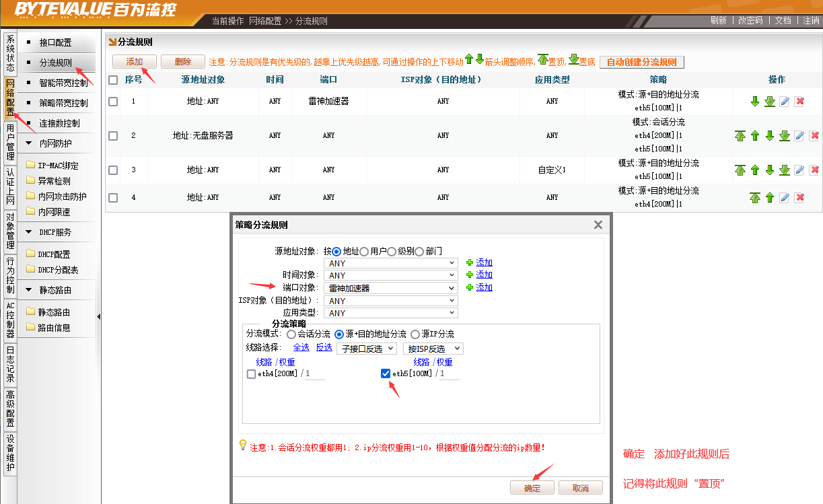
Task: Edit rule 4 with the pencil icon
Action: [785, 198]
